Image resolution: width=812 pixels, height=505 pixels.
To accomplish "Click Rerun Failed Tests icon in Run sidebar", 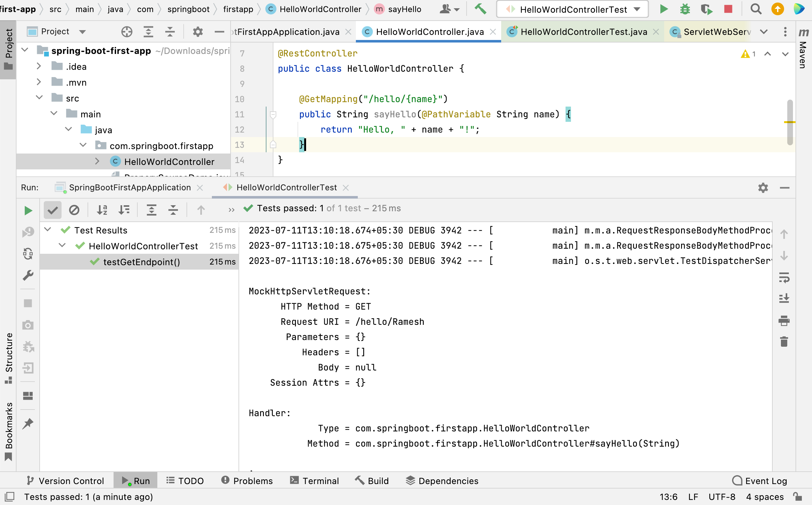I will [x=28, y=232].
